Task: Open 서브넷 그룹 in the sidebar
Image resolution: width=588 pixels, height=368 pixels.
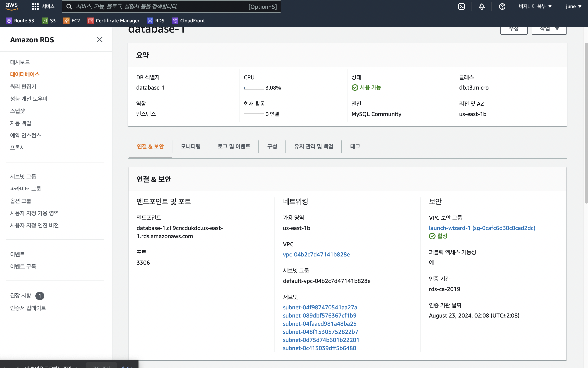Action: (x=23, y=176)
